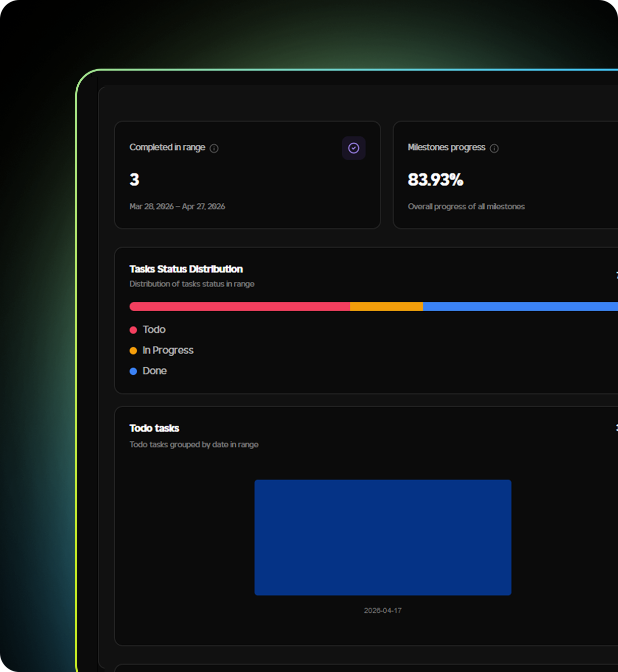Click the Tasks Status Distribution heading
The height and width of the screenshot is (672, 618).
(x=186, y=269)
